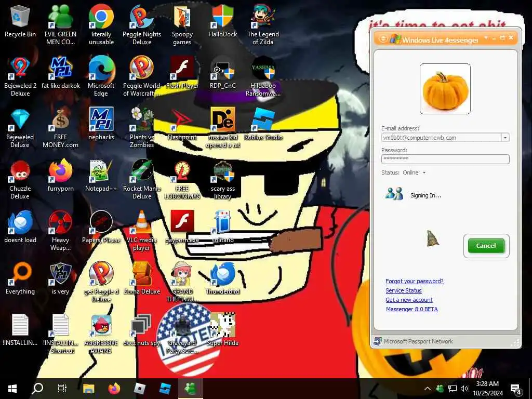
Task: Show hidden system tray icons chevron
Action: [x=428, y=389]
